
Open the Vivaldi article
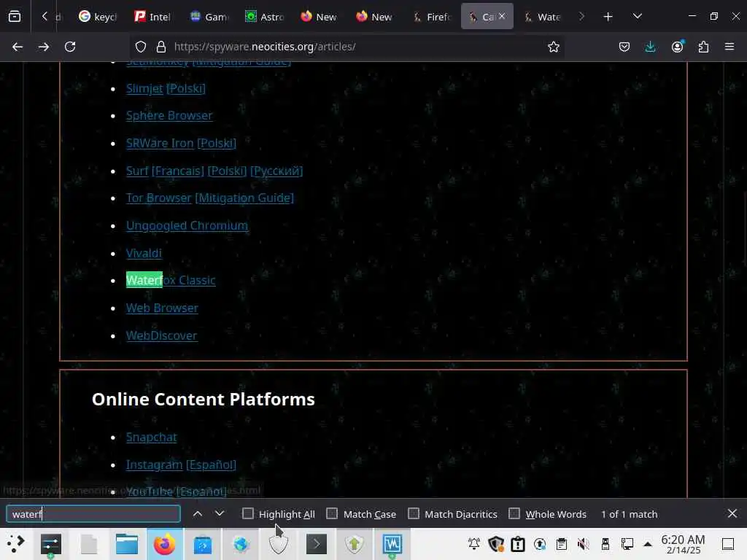144,253
